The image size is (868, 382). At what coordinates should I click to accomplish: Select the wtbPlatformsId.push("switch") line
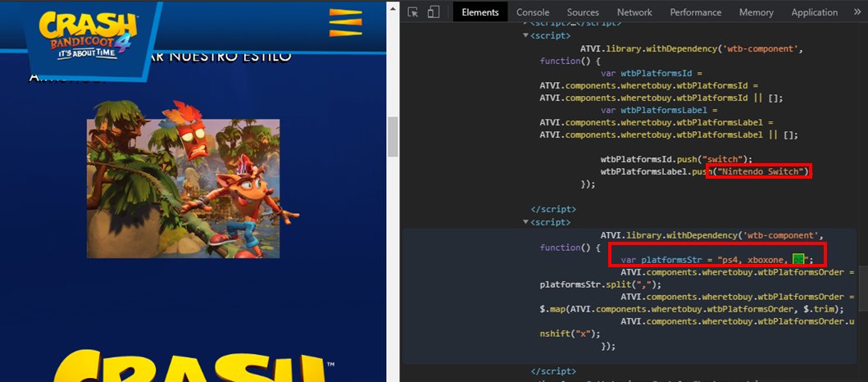676,160
